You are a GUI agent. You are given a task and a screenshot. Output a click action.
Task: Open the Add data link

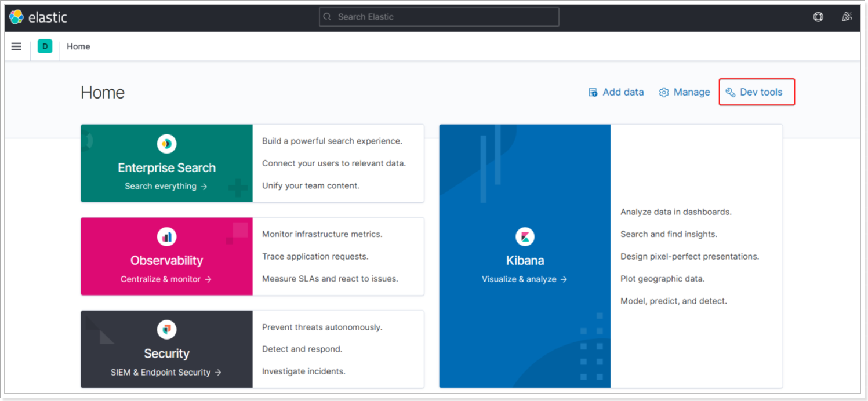coord(616,92)
